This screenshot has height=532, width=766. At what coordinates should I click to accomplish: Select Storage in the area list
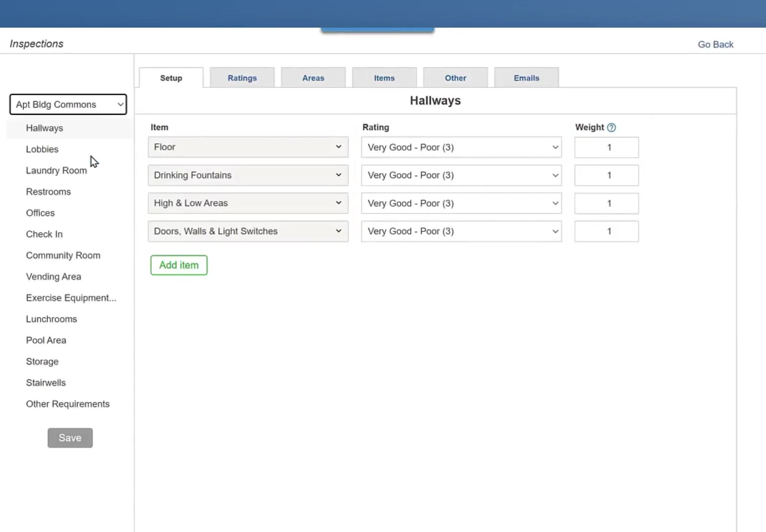click(42, 362)
